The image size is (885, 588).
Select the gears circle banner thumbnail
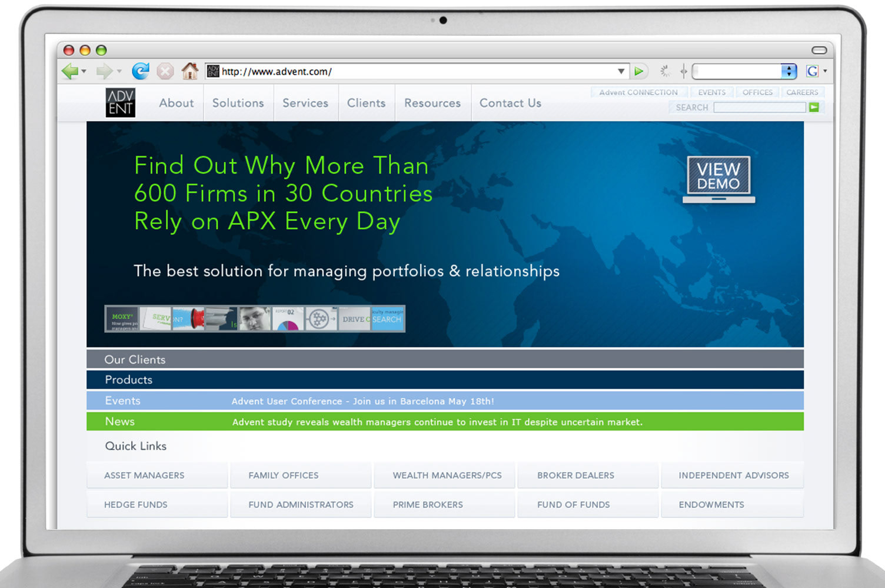(321, 319)
